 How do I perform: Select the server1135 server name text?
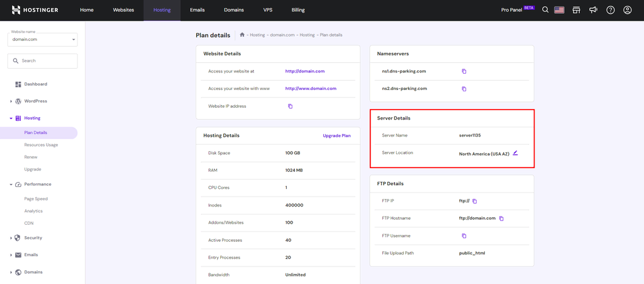click(470, 135)
